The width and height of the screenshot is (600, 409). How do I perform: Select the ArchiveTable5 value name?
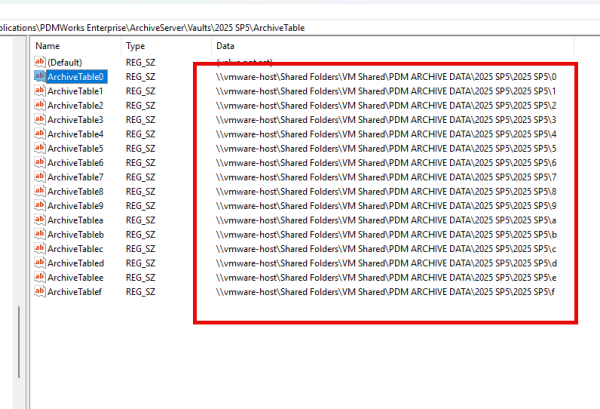[x=75, y=148]
